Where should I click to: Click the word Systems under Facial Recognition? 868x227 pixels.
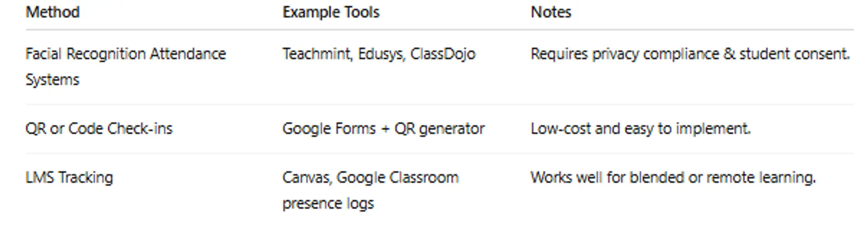[52, 80]
